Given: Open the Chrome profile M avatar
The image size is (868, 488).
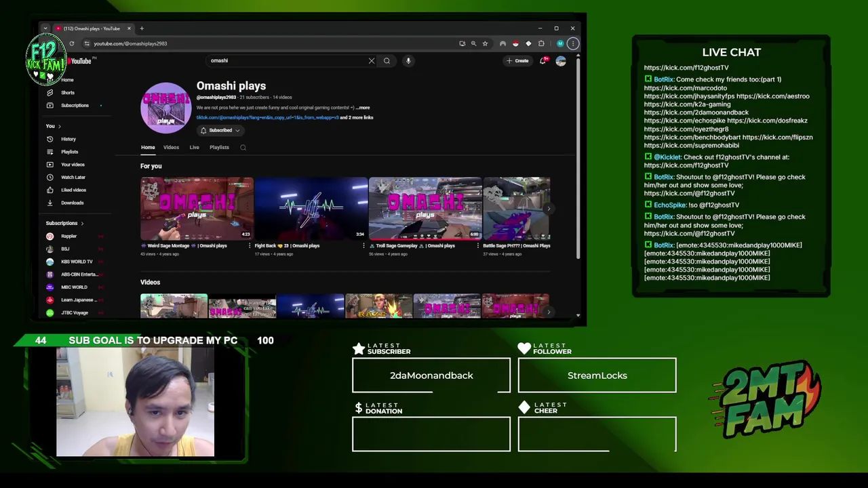Looking at the screenshot, I should 560,43.
